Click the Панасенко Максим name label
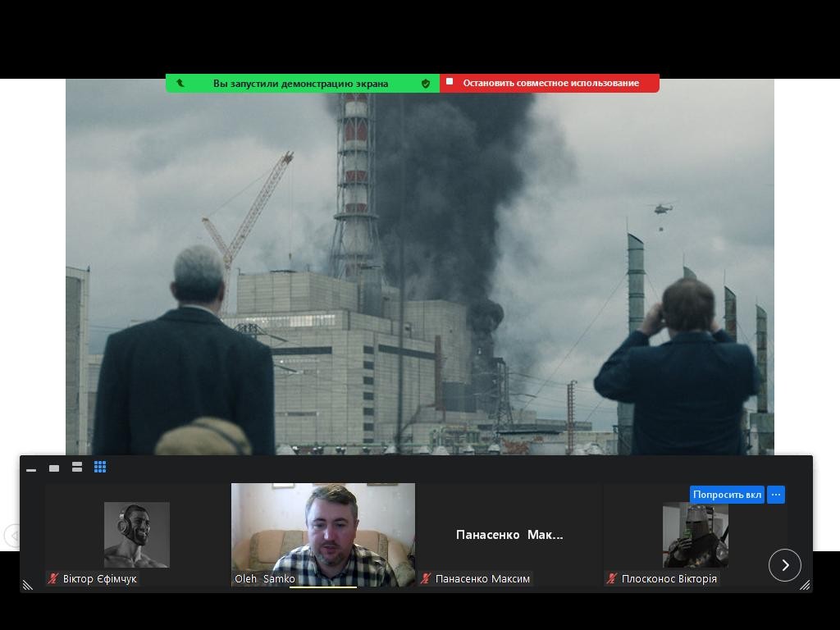 (x=482, y=578)
